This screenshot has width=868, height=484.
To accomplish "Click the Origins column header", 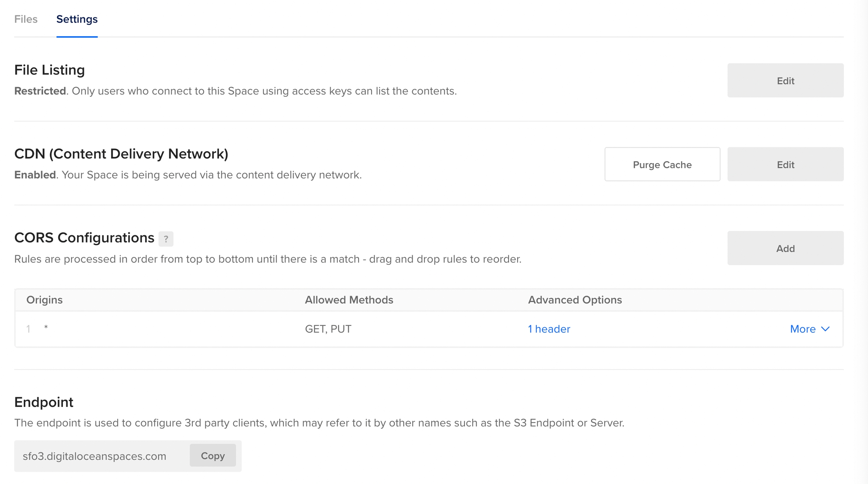I will 44,300.
